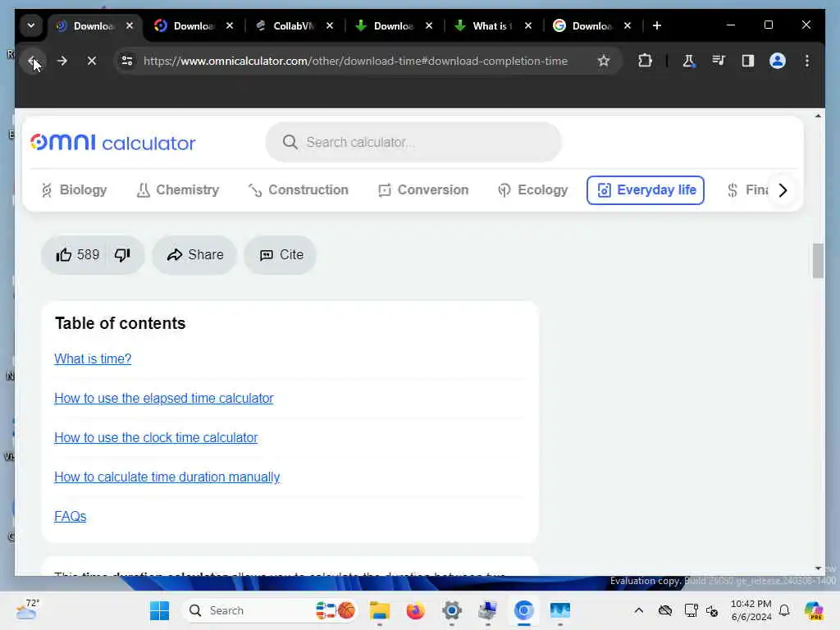
Task: Open Firefox from taskbar
Action: 416,610
